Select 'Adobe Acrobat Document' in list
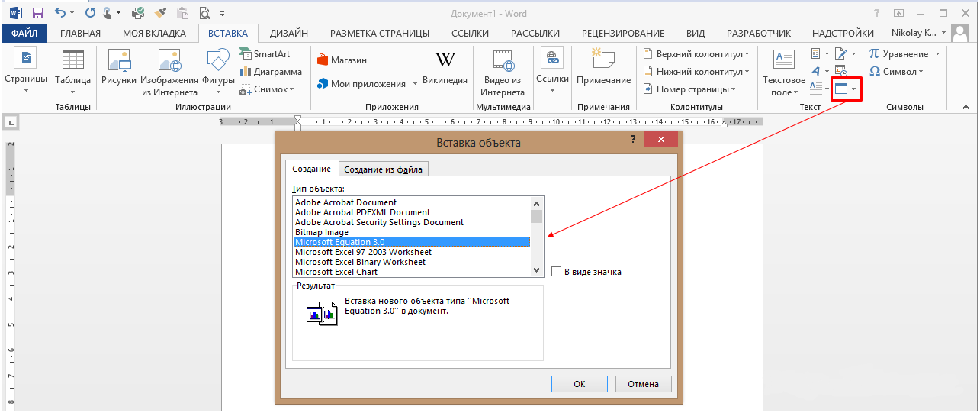Viewport: 980px width, 413px height. (412, 202)
